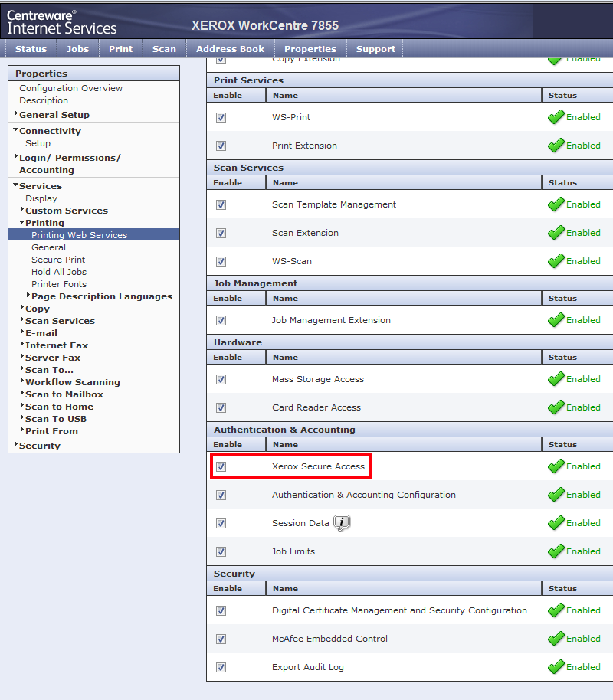Open the Support tab
The image size is (613, 700).
[x=375, y=49]
